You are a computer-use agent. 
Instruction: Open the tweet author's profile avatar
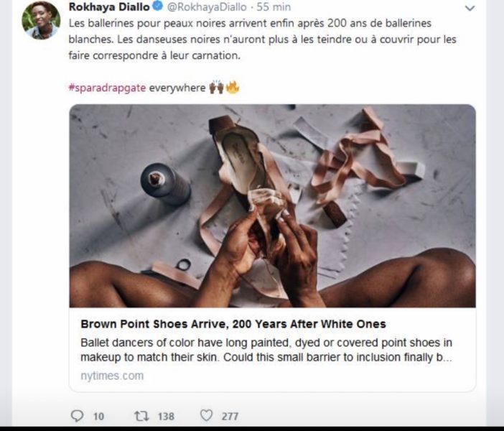(41, 21)
